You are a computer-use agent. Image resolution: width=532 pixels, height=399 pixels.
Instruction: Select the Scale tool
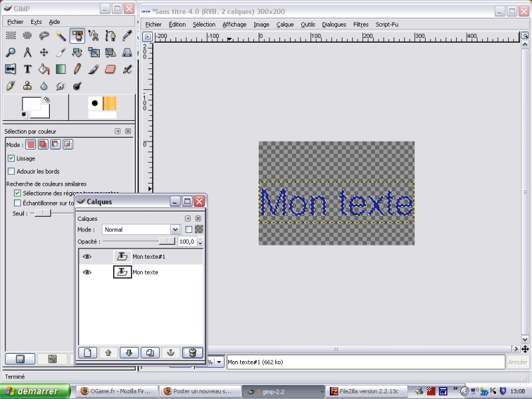click(x=94, y=53)
